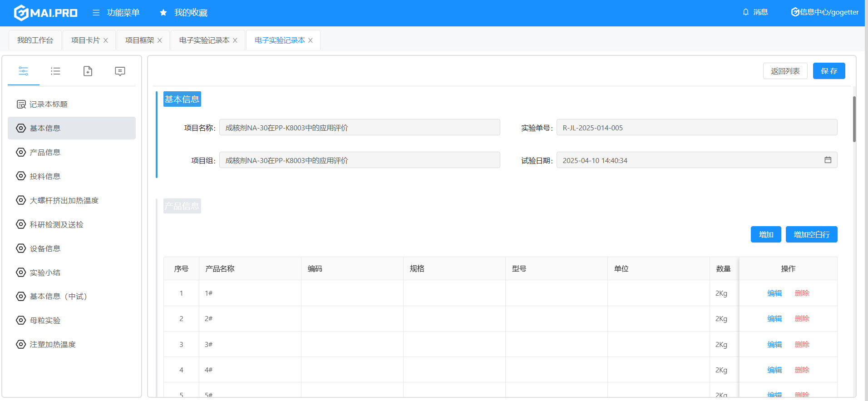Open the list view icon in left panel
This screenshot has height=401, width=868.
click(x=55, y=71)
